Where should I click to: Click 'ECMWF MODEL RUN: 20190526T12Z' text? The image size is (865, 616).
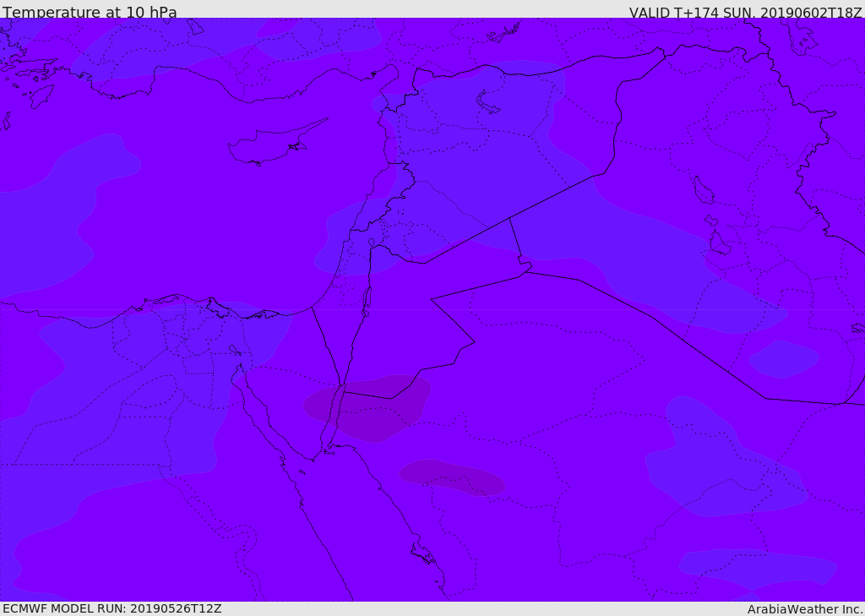[x=112, y=608]
